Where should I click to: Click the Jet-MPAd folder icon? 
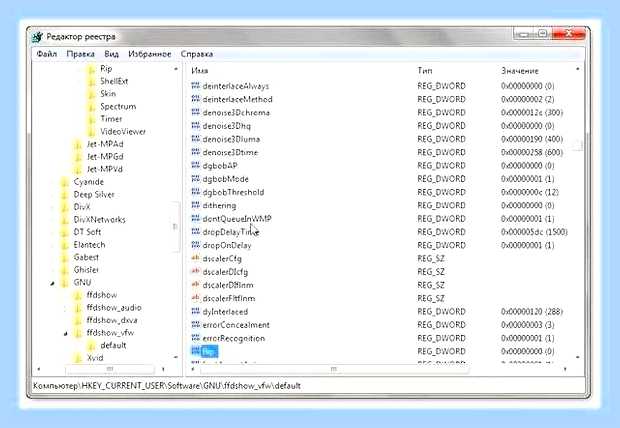tap(78, 144)
